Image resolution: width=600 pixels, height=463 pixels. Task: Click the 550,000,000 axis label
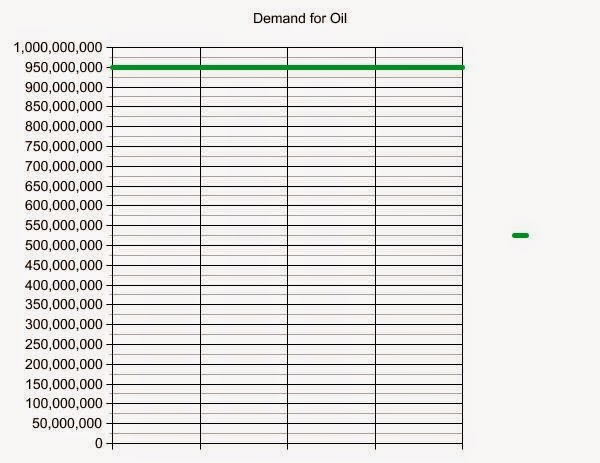tap(64, 225)
